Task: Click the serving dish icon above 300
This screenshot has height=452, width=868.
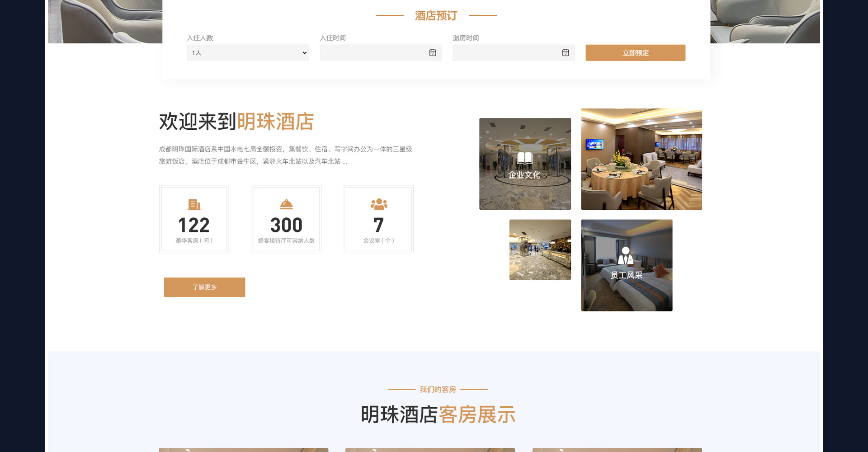Action: click(x=286, y=205)
